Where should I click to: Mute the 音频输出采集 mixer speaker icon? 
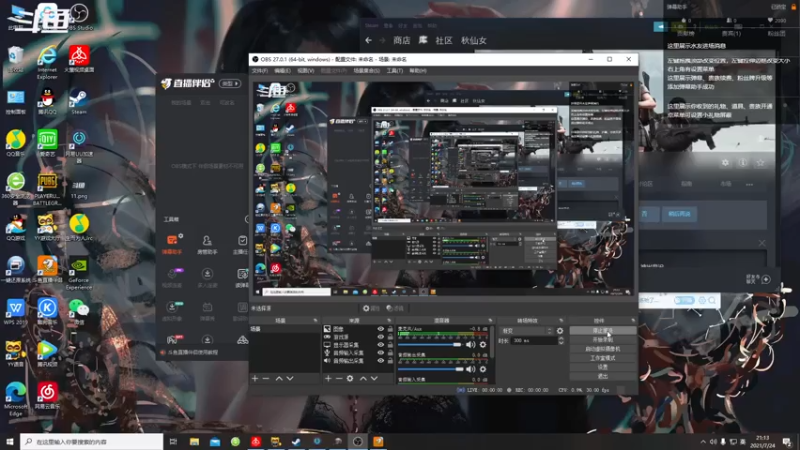(x=470, y=369)
